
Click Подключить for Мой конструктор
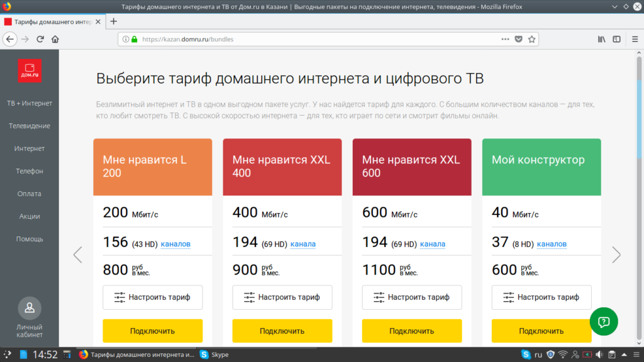pos(541,331)
